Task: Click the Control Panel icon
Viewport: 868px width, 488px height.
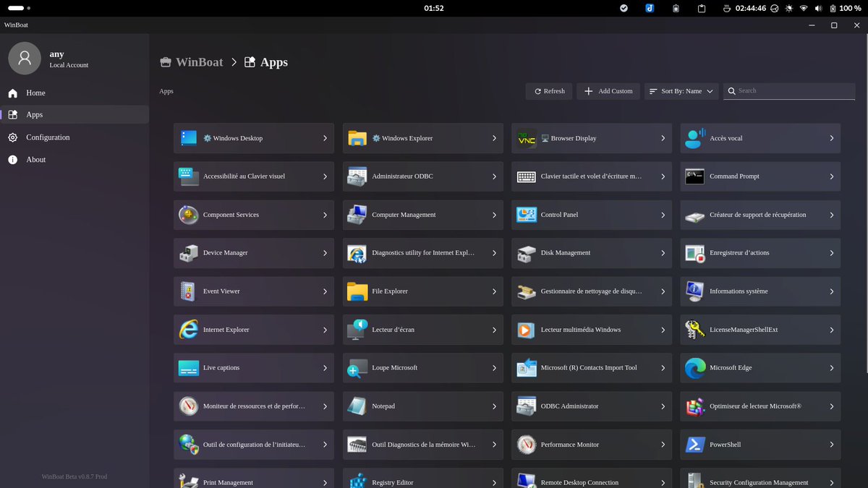Action: pos(527,215)
